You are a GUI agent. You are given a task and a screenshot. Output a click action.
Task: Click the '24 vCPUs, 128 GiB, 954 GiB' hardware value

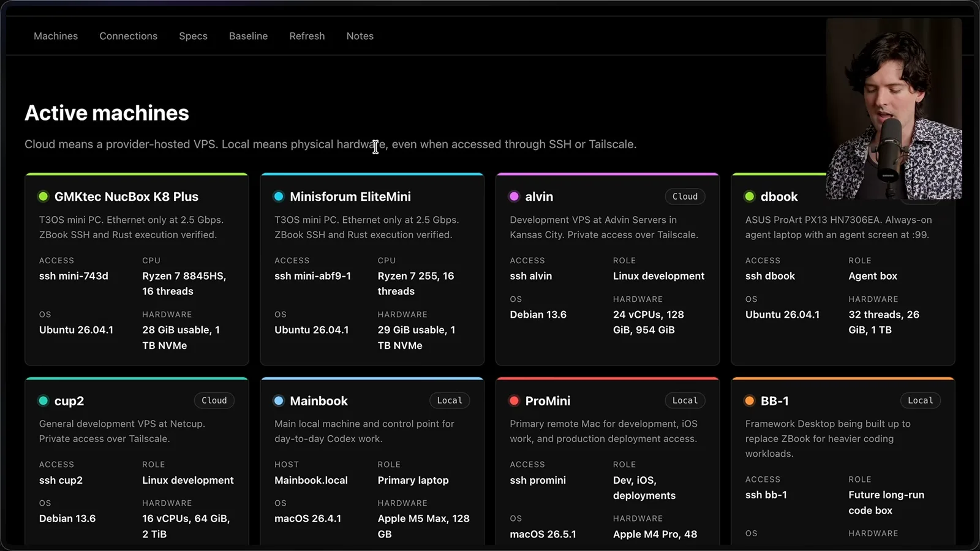click(649, 322)
